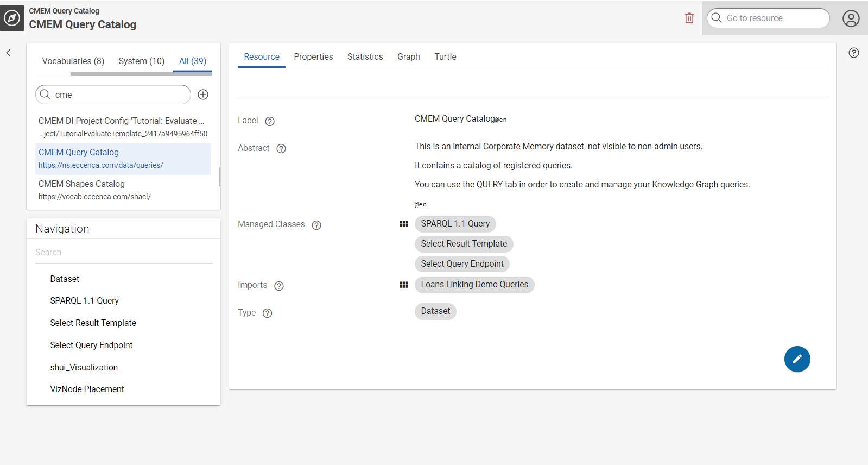
Task: Click the add new graph plus icon
Action: coord(203,95)
